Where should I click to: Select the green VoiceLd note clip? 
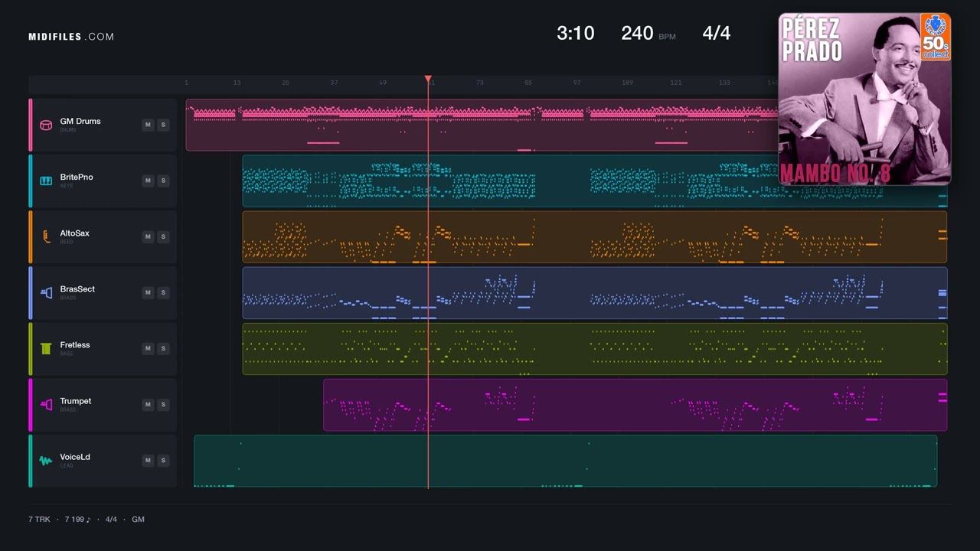pos(566,460)
